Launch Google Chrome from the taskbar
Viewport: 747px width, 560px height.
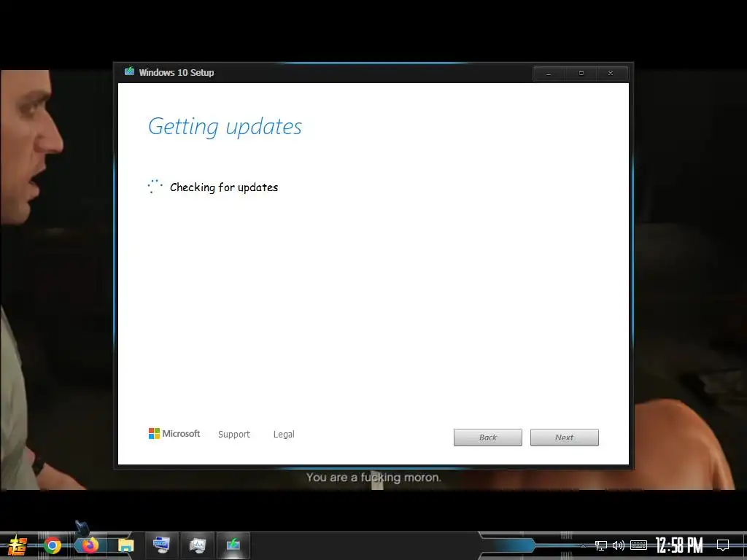click(x=53, y=545)
